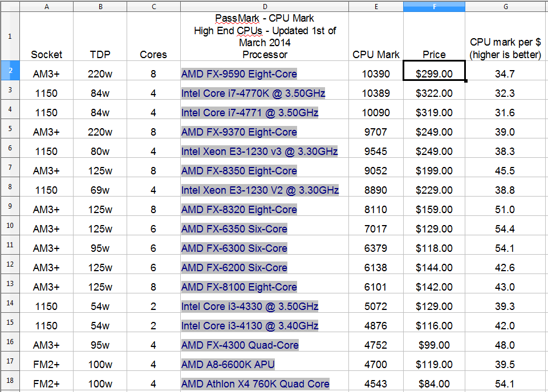Select CPU Mark value 9707
The width and height of the screenshot is (548, 392).
point(376,129)
